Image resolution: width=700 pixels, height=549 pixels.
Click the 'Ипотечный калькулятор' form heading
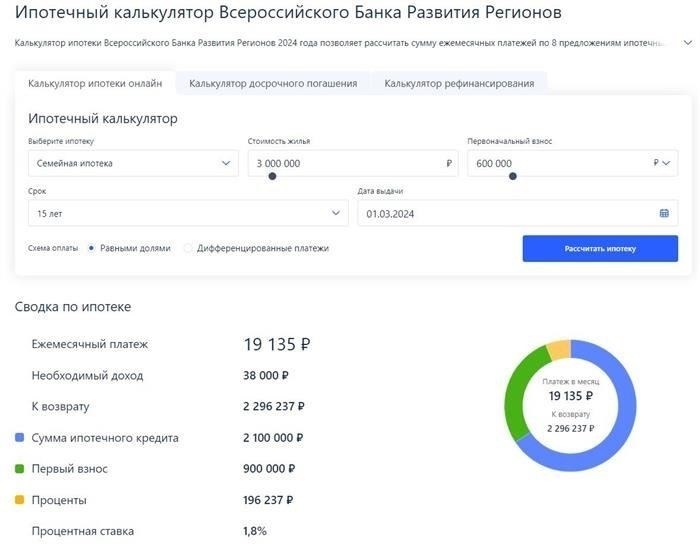(103, 119)
